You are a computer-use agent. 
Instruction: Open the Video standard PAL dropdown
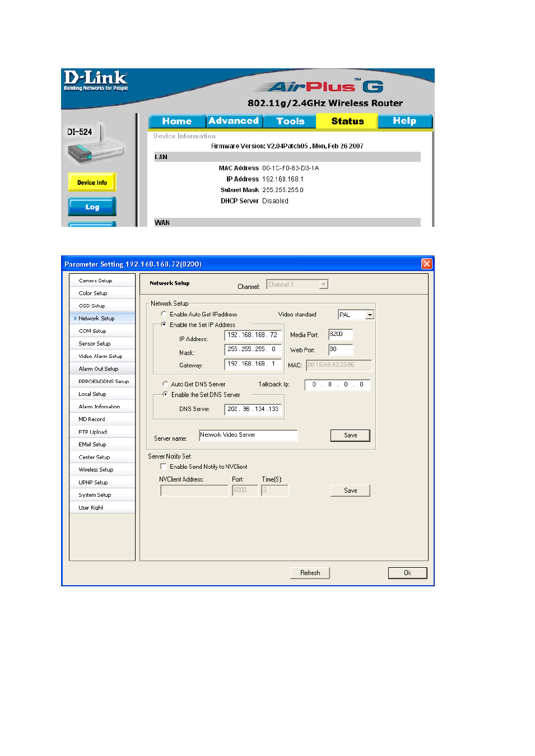356,315
